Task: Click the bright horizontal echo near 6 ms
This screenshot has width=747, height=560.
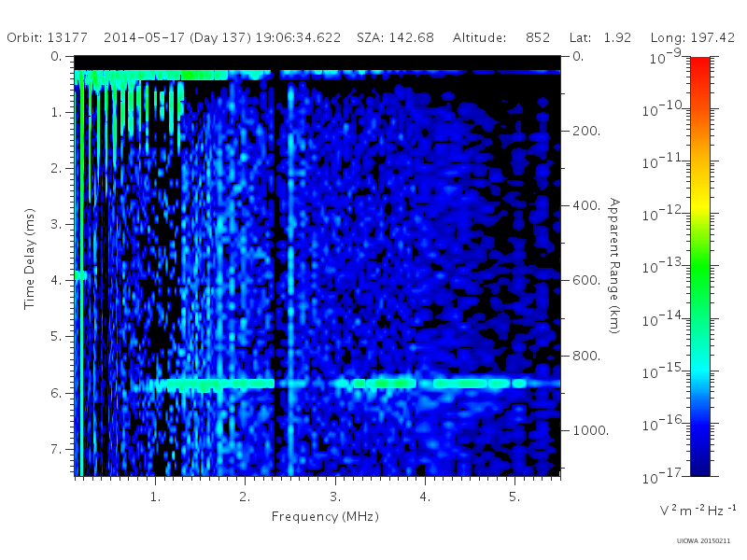Action: click(345, 384)
